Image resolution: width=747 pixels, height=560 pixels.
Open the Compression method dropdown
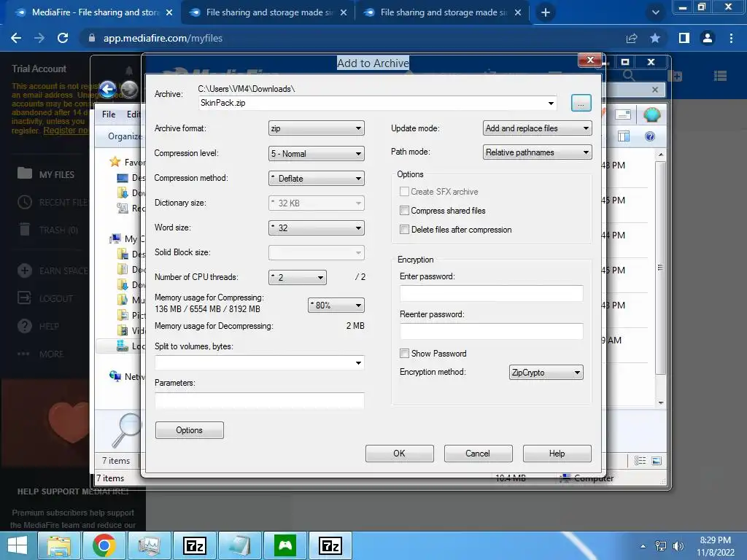tap(317, 178)
